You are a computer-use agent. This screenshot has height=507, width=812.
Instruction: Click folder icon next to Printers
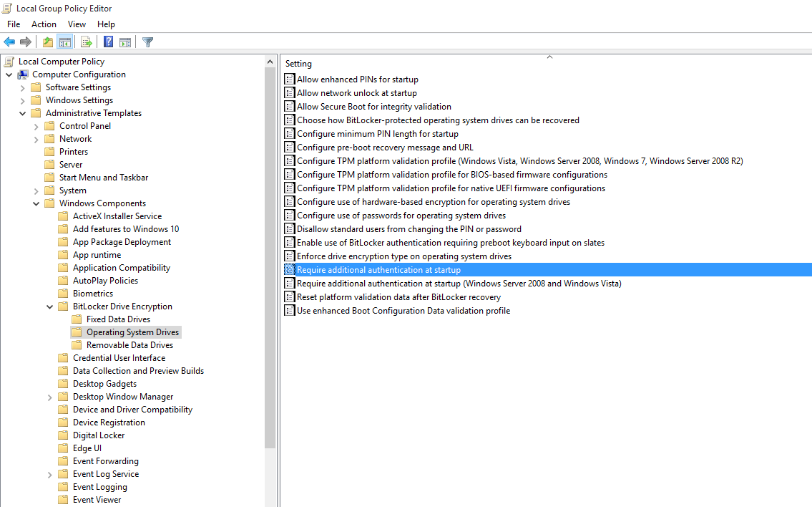[49, 152]
